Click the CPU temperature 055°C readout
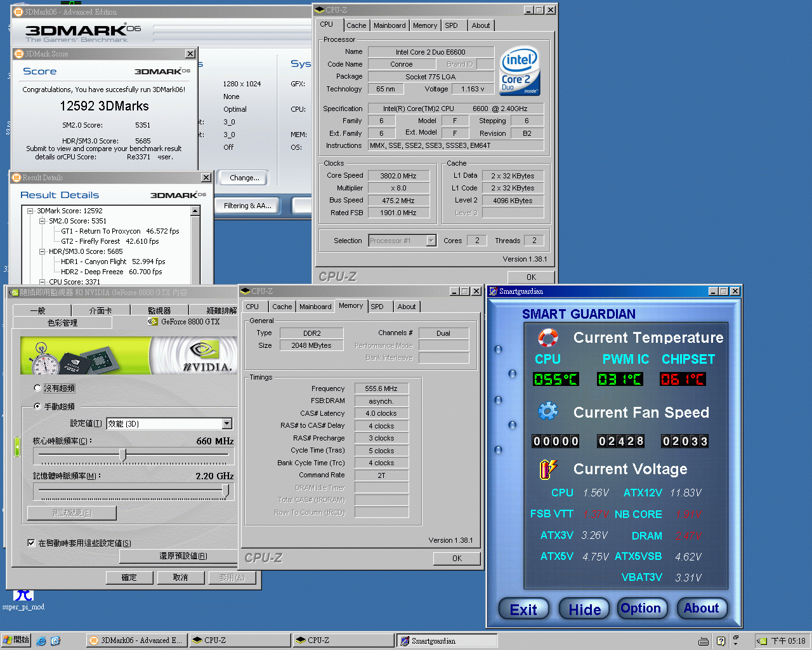The image size is (812, 650). 556,379
